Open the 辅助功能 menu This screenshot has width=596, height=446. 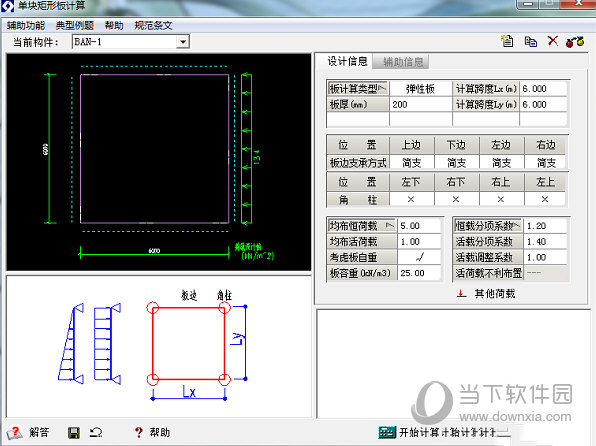point(26,25)
